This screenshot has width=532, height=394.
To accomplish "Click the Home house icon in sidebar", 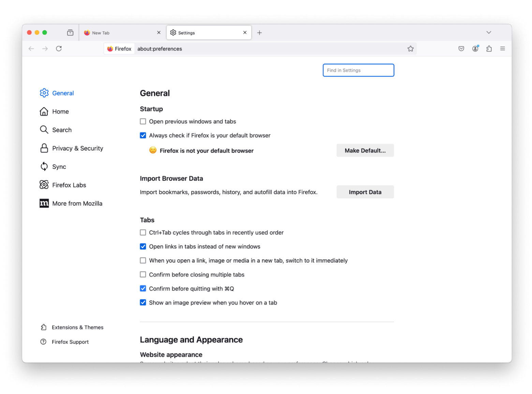I will tap(44, 111).
